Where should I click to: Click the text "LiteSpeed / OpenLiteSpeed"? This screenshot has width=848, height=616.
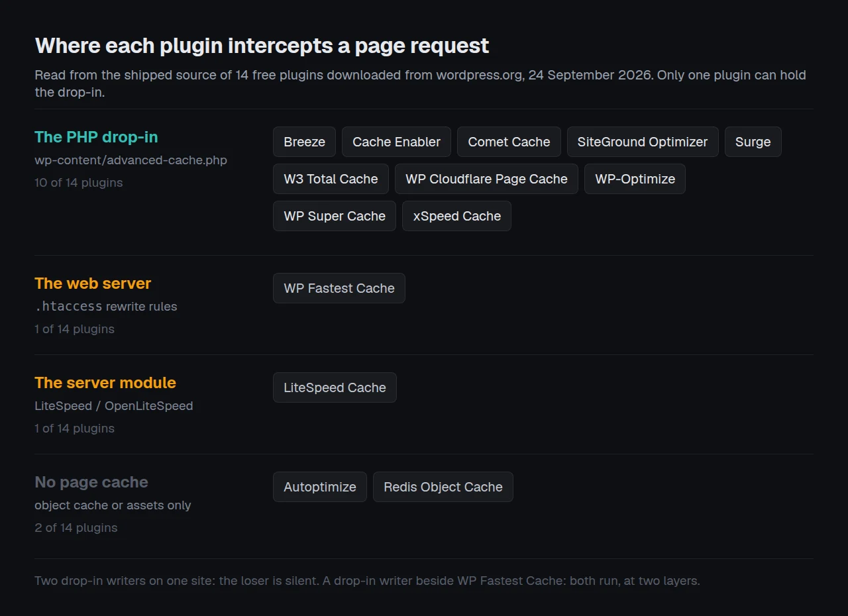click(x=114, y=406)
